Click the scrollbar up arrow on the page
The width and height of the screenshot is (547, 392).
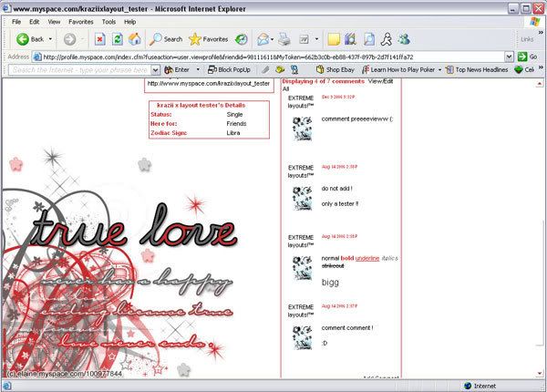pos(540,84)
